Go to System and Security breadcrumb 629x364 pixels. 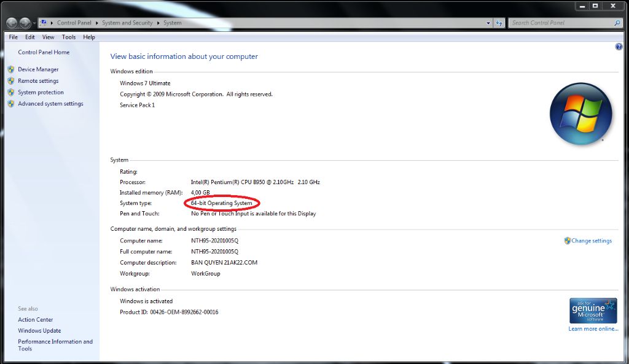127,23
